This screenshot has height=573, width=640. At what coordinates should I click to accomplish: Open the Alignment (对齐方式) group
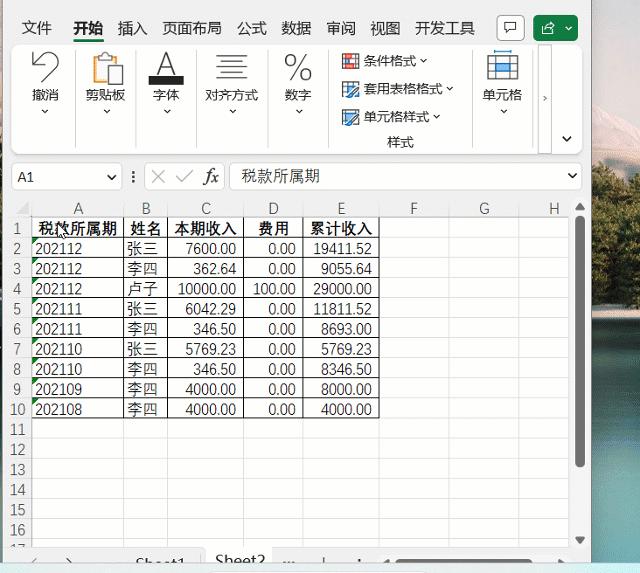231,84
